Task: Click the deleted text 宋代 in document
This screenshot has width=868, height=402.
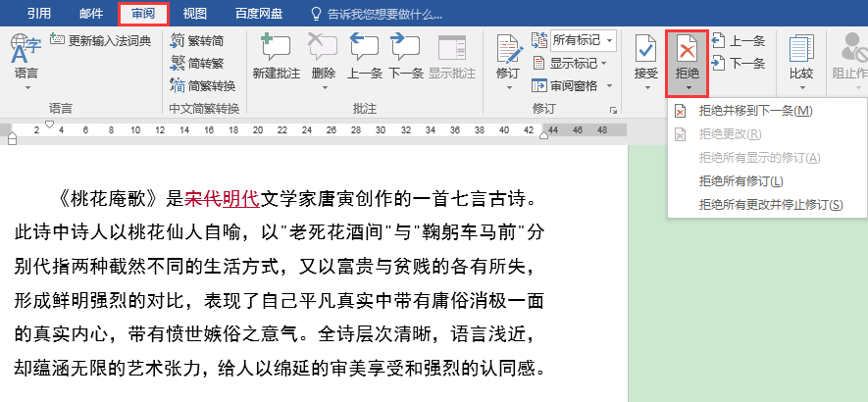Action: [x=203, y=198]
